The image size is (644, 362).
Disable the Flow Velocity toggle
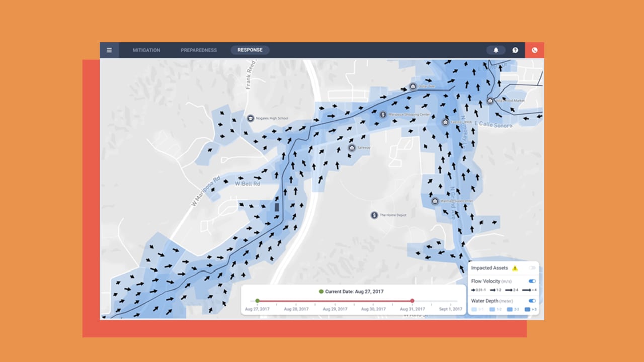pos(532,281)
